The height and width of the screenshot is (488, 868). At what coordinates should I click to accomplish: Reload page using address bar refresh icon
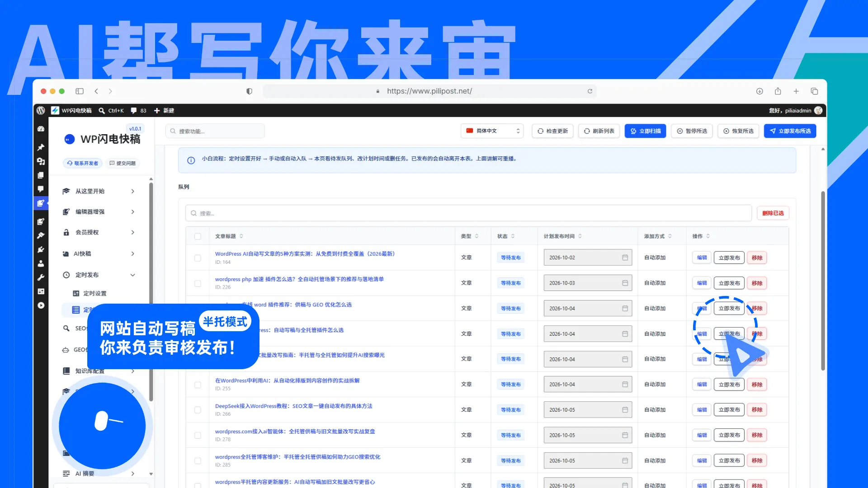pyautogui.click(x=590, y=91)
